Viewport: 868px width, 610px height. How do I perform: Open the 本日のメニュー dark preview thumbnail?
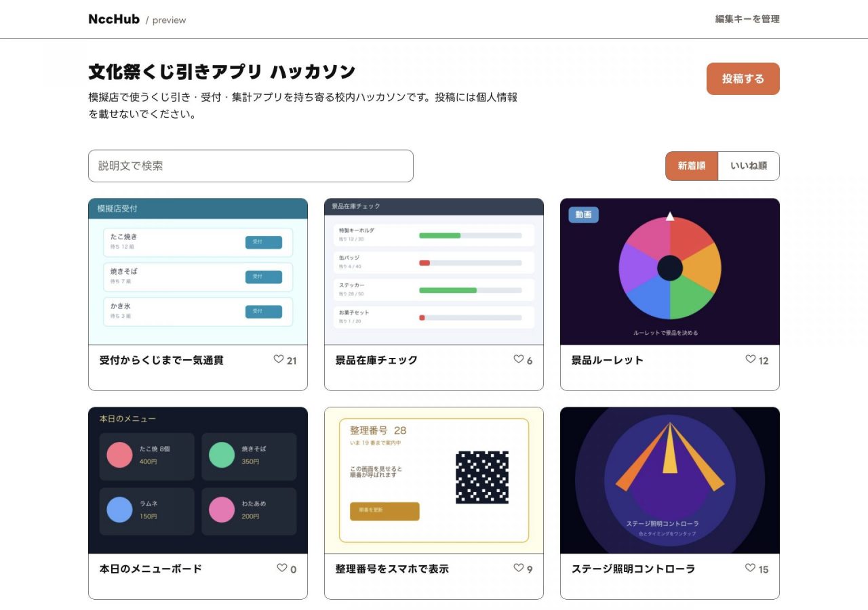198,481
